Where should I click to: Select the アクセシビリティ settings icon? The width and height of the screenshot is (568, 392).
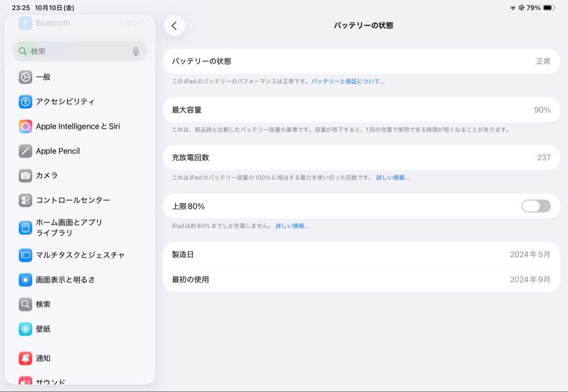[x=25, y=102]
